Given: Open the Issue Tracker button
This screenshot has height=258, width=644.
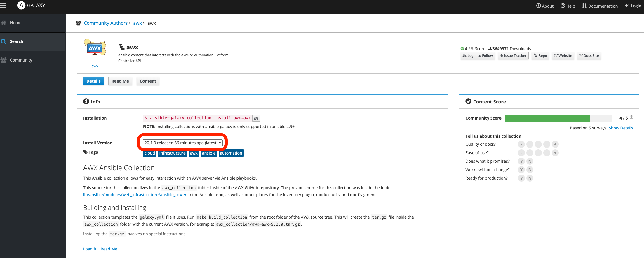Looking at the screenshot, I should coord(513,56).
